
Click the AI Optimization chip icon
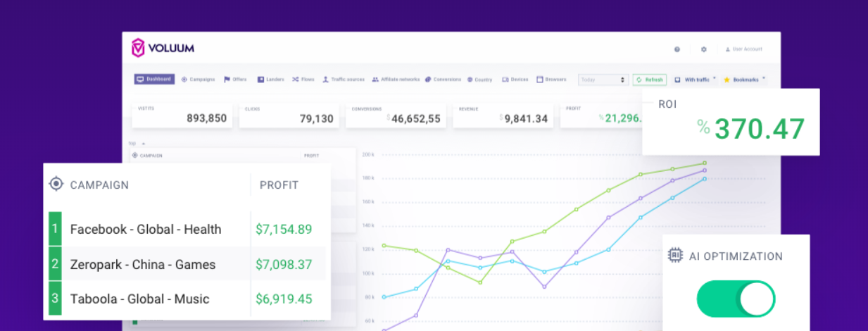pyautogui.click(x=675, y=256)
